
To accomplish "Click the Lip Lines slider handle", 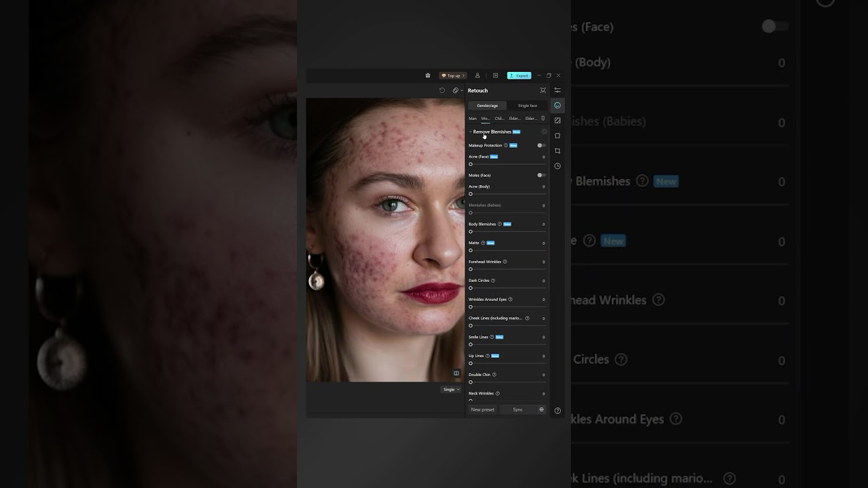I will pos(471,363).
